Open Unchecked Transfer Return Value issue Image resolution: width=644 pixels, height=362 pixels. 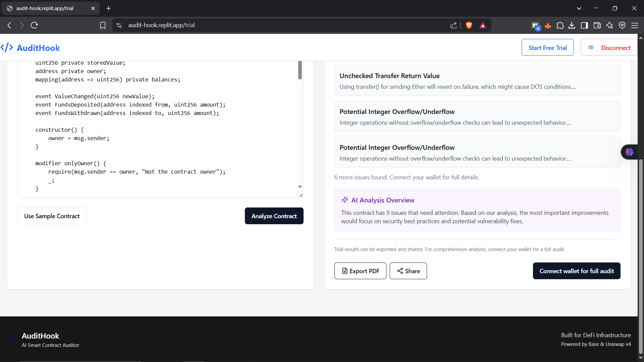coord(477,80)
